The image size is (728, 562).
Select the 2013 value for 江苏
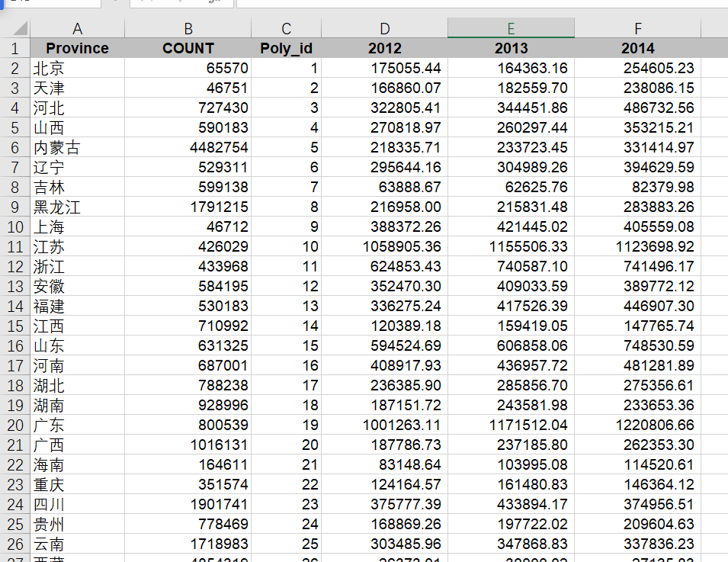point(511,246)
